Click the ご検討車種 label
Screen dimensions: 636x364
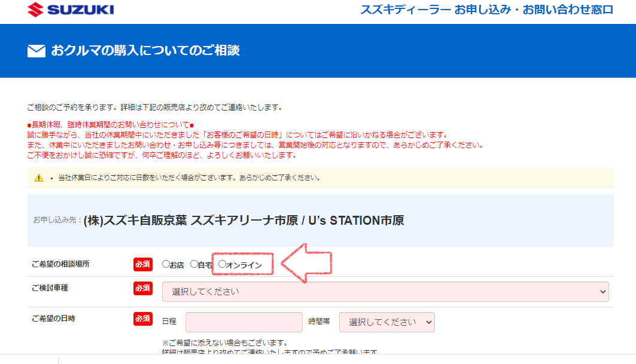pos(50,288)
